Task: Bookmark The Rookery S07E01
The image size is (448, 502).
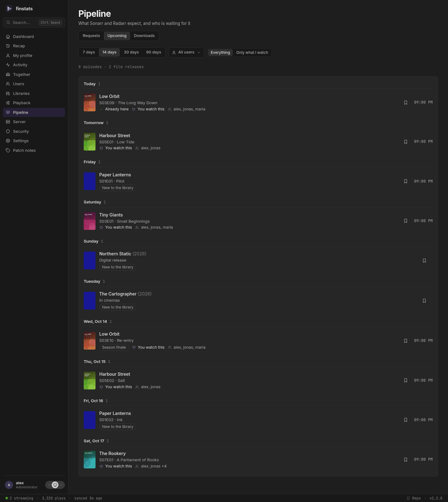Action: tap(406, 460)
